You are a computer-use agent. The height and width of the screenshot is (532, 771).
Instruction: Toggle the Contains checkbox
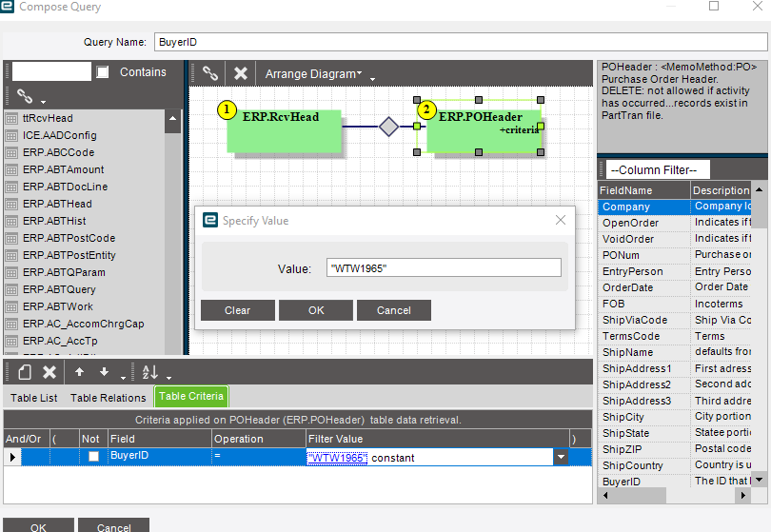[102, 71]
